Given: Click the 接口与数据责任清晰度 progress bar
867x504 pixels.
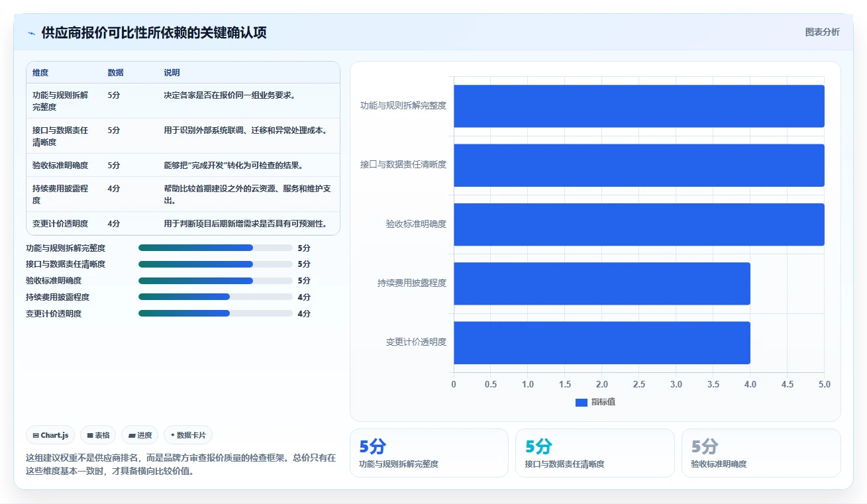Looking at the screenshot, I should (215, 264).
